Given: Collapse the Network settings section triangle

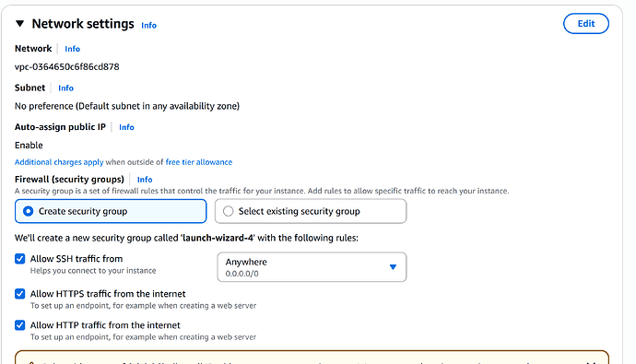Looking at the screenshot, I should coord(20,24).
